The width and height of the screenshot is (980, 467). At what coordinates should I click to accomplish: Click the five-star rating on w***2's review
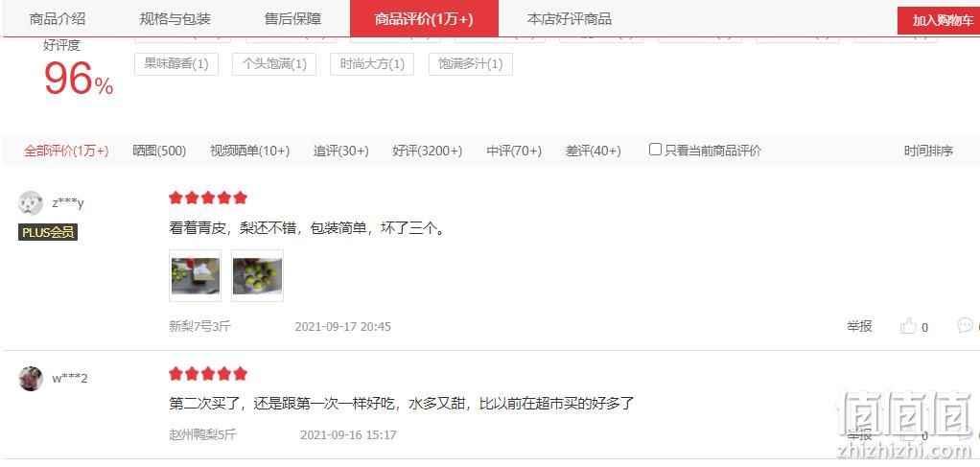click(x=208, y=374)
